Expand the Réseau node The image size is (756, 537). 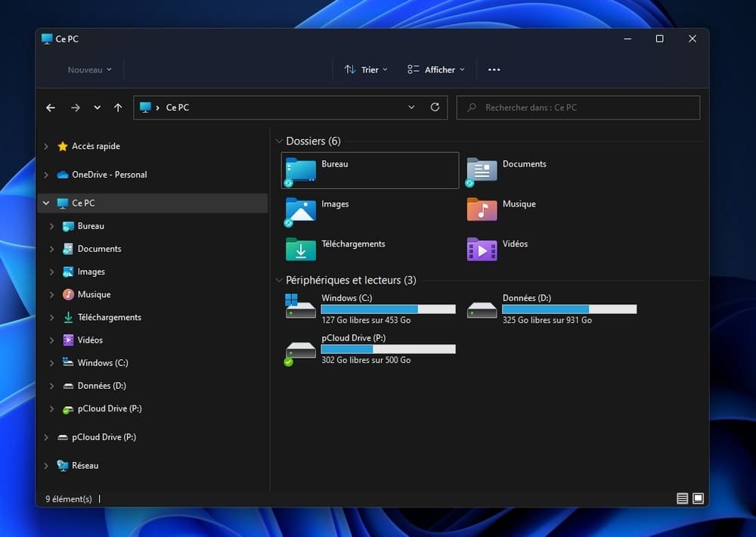pyautogui.click(x=46, y=466)
